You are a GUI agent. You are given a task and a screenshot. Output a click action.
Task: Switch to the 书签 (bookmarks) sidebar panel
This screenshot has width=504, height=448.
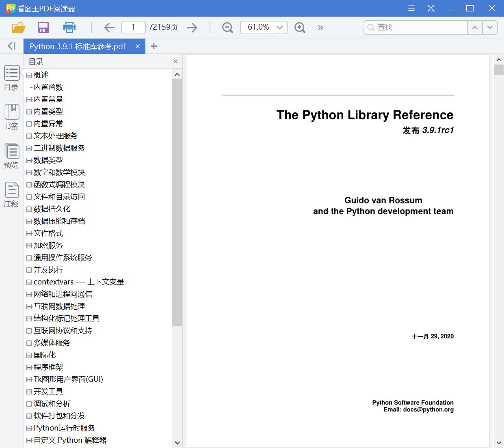pos(11,116)
